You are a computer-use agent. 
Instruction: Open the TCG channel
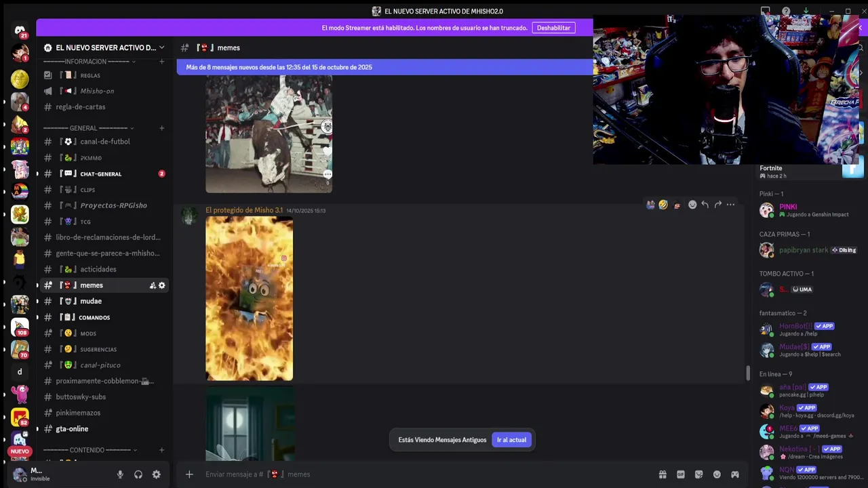[x=104, y=222]
